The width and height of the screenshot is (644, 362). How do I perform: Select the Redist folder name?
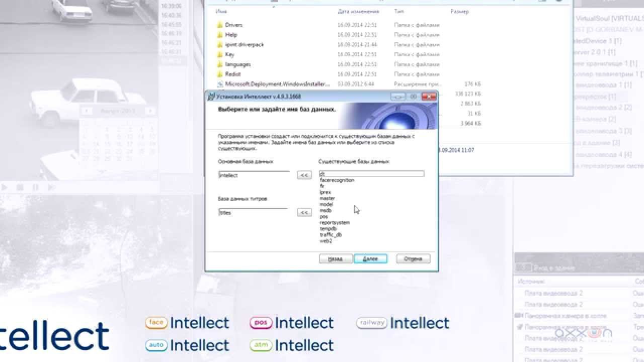click(x=233, y=74)
